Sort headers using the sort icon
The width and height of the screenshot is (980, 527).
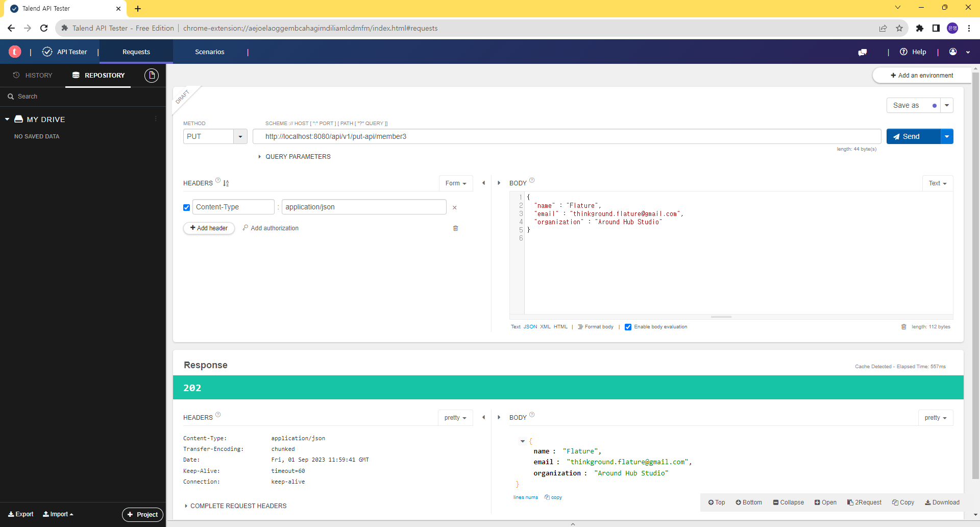coord(226,183)
